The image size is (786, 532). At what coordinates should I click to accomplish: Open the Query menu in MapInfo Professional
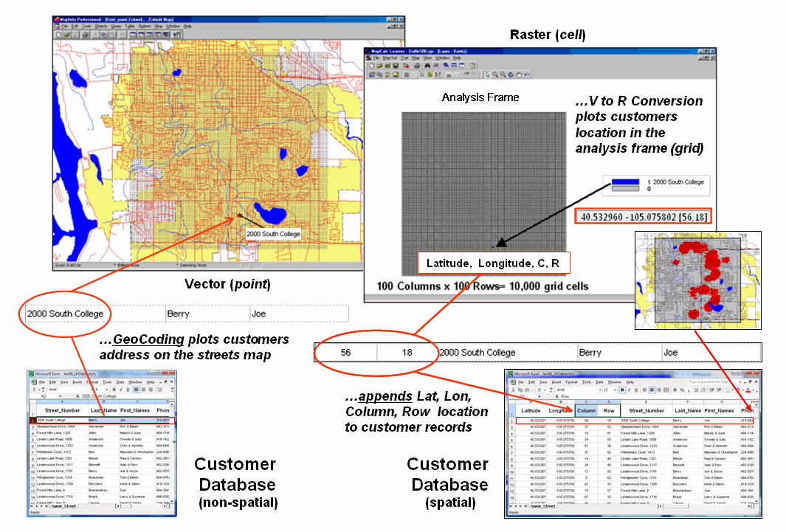[x=116, y=27]
